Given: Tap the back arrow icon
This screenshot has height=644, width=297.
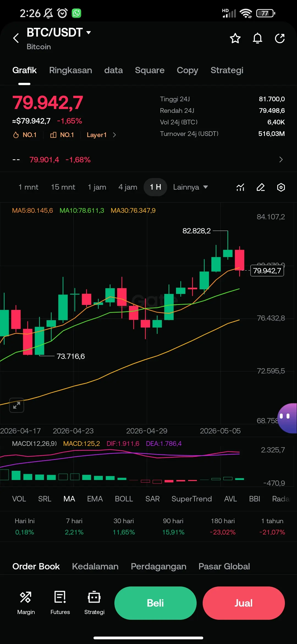Looking at the screenshot, I should 16,38.
